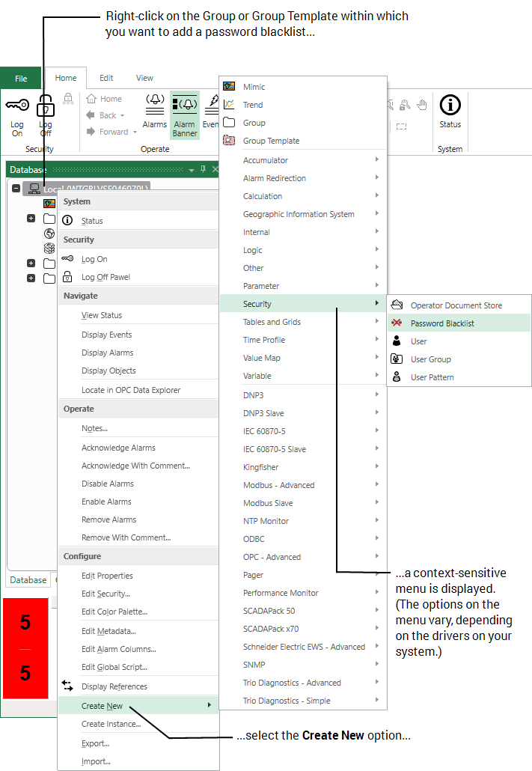
Task: Choose Import... from context menu
Action: point(138,761)
